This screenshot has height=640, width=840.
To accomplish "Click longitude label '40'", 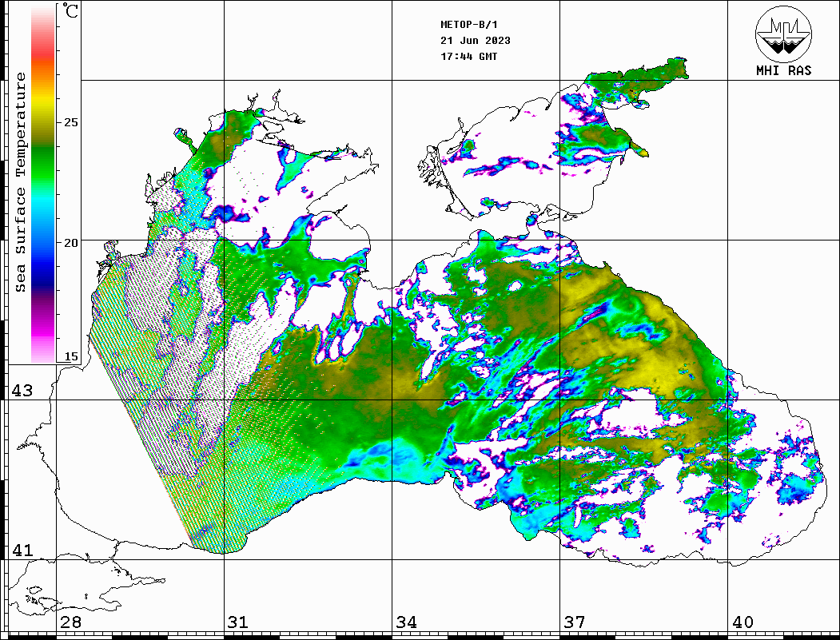I will tap(742, 622).
